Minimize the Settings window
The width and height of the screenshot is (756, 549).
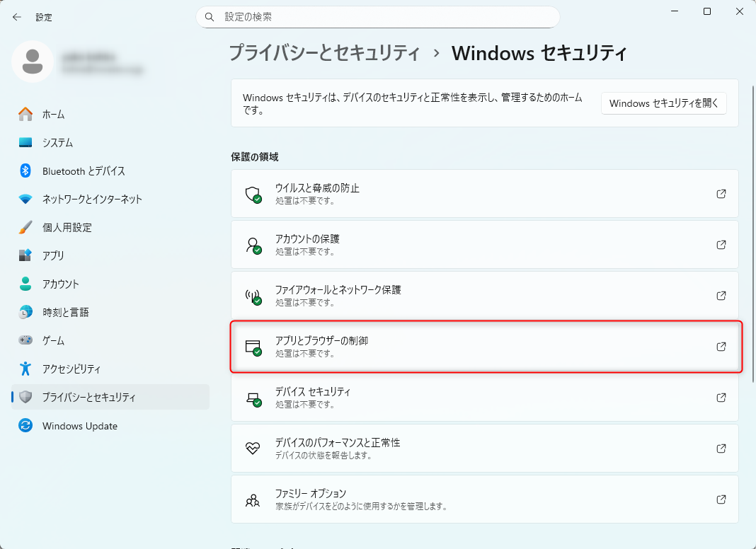tap(675, 11)
